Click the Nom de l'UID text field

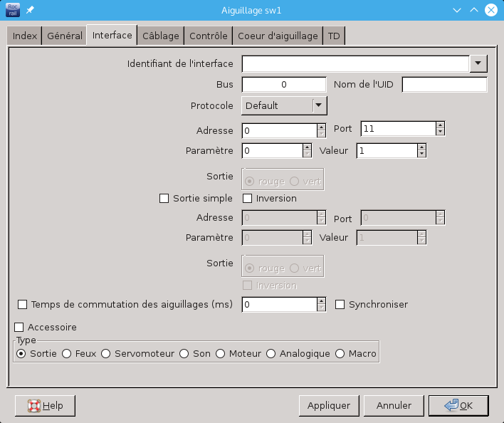444,85
